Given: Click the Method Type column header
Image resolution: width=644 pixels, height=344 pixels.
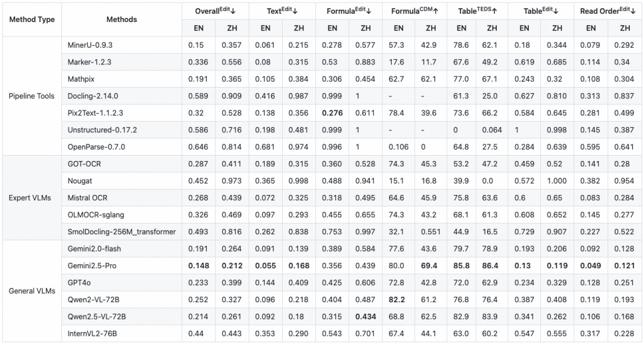Looking at the screenshot, I should coord(32,19).
